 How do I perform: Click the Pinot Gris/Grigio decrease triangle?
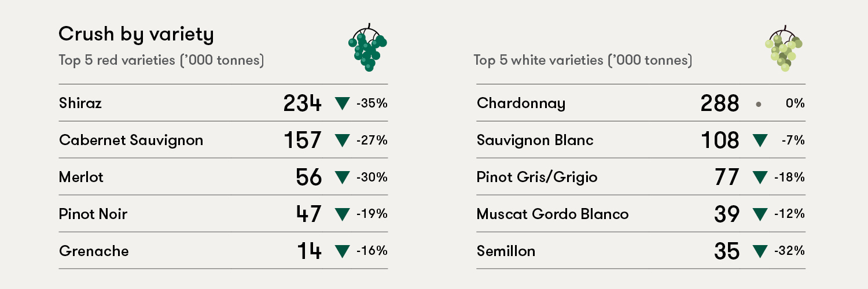[x=760, y=177]
